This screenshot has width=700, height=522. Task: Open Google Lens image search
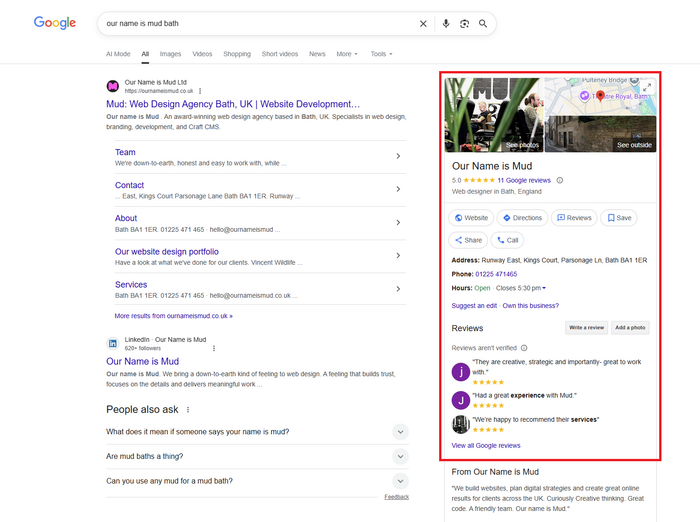pyautogui.click(x=464, y=23)
